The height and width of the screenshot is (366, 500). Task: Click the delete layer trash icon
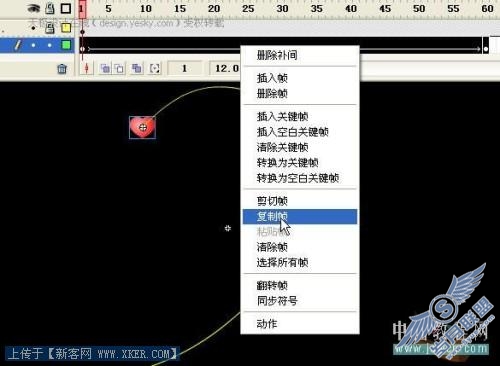tap(62, 69)
